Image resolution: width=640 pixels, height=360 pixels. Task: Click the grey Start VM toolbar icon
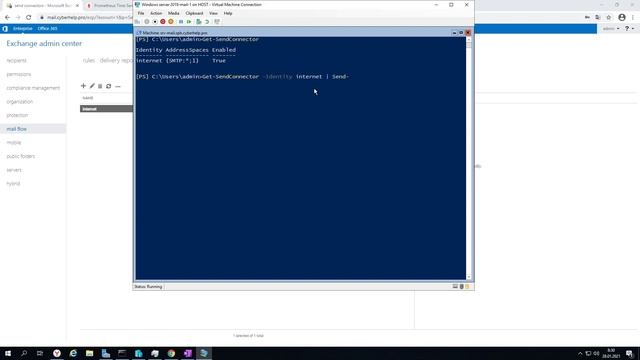(147, 22)
